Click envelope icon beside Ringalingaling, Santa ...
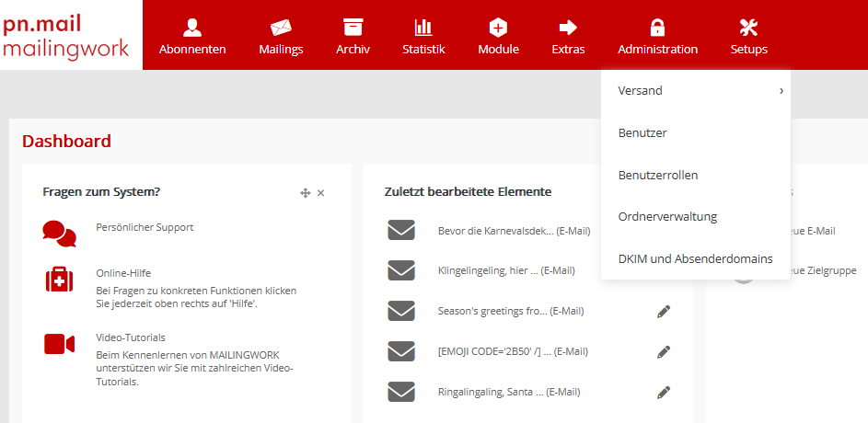This screenshot has width=868, height=423. [401, 392]
